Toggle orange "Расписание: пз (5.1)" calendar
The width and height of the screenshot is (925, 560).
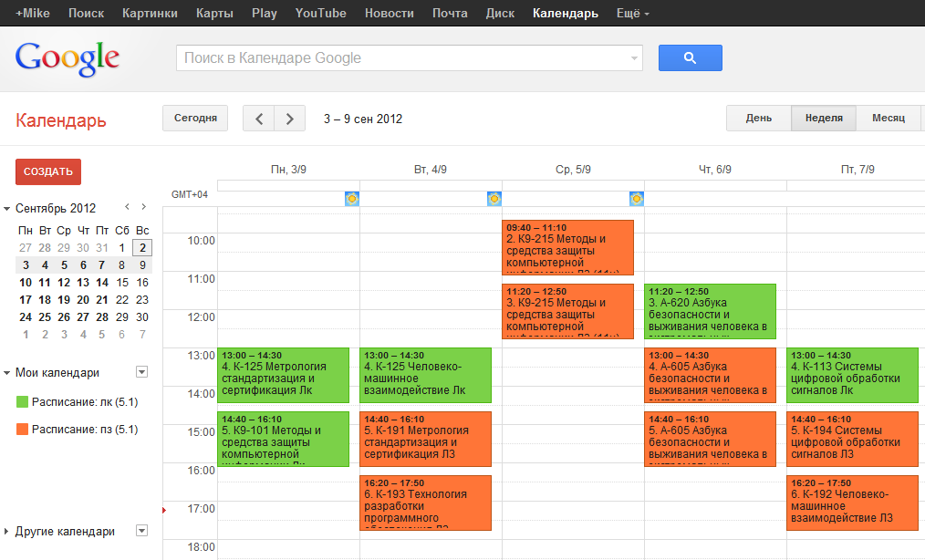click(x=23, y=429)
